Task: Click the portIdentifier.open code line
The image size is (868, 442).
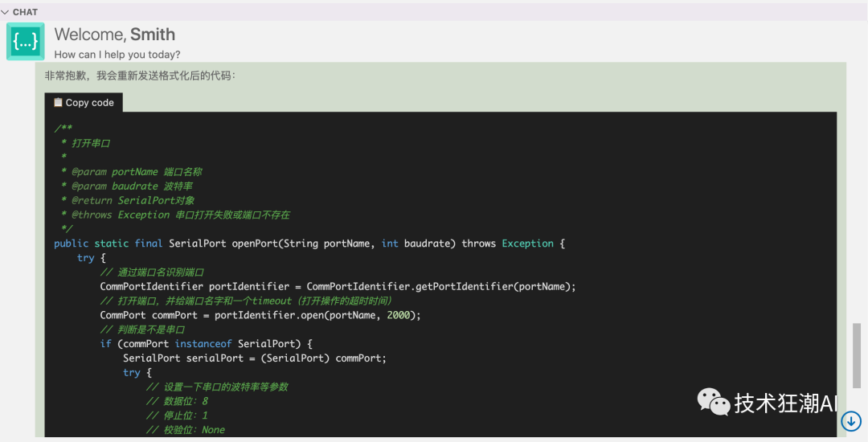Action: pyautogui.click(x=260, y=316)
